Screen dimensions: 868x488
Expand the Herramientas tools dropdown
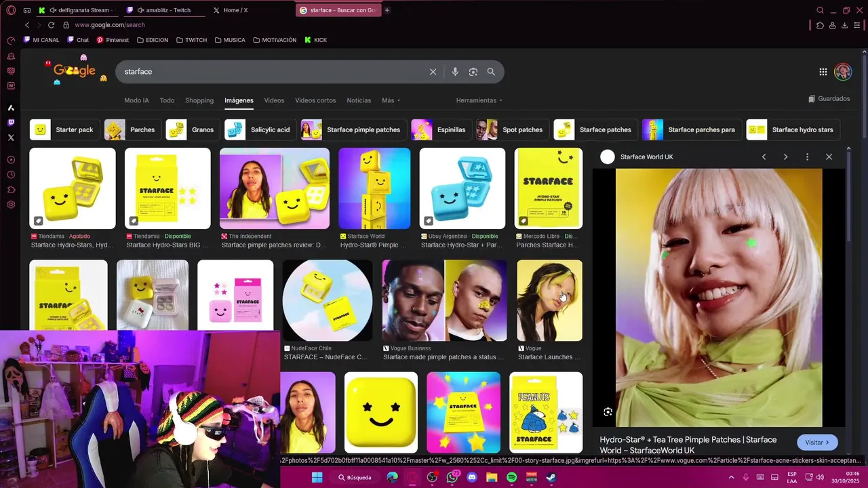click(479, 100)
